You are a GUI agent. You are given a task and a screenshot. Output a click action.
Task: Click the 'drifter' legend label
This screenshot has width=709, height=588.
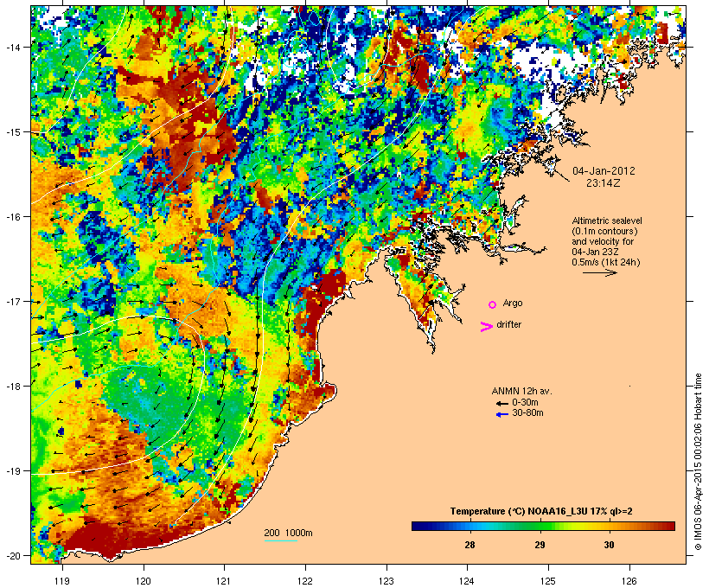click(x=508, y=324)
